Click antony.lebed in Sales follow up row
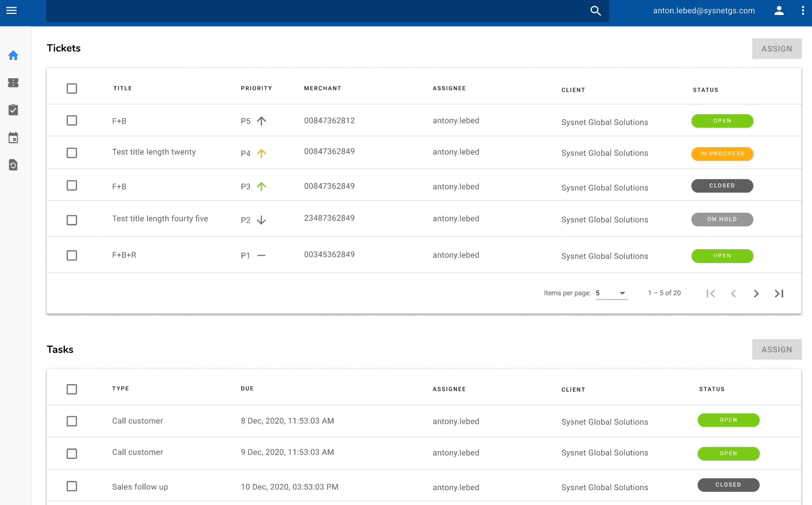This screenshot has height=505, width=812. pyautogui.click(x=456, y=487)
